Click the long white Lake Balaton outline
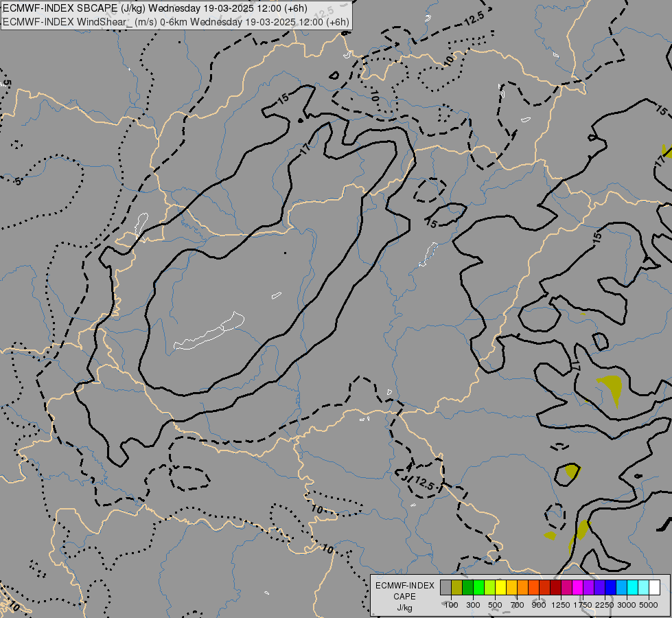Viewport: 672px width, 618px height. click(x=209, y=331)
